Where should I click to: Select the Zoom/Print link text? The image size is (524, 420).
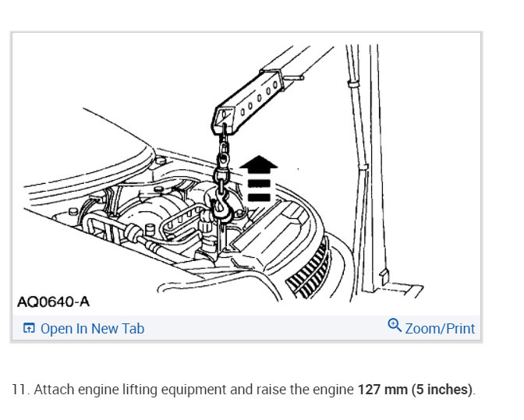pos(440,329)
